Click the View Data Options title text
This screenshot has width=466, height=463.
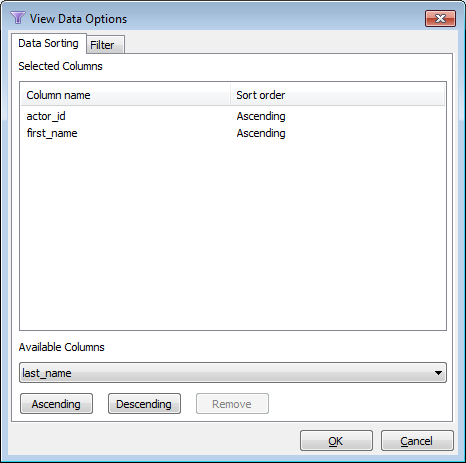78,19
